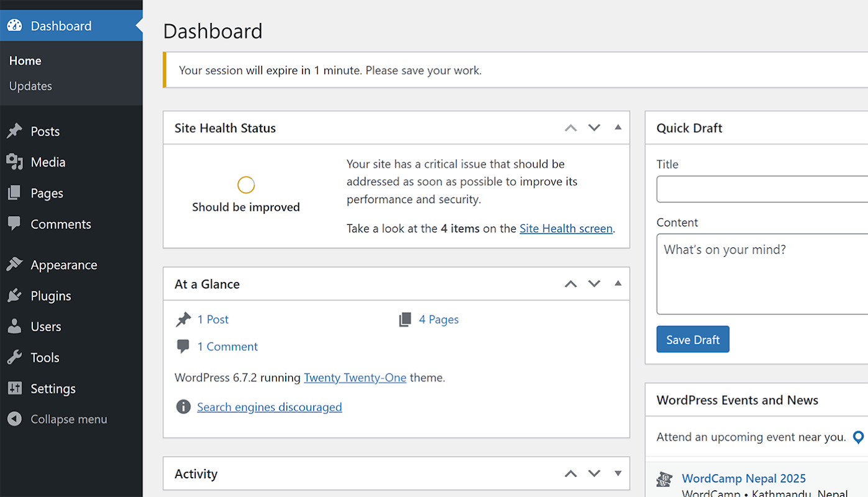Click the location pin icon in Events

coord(858,437)
